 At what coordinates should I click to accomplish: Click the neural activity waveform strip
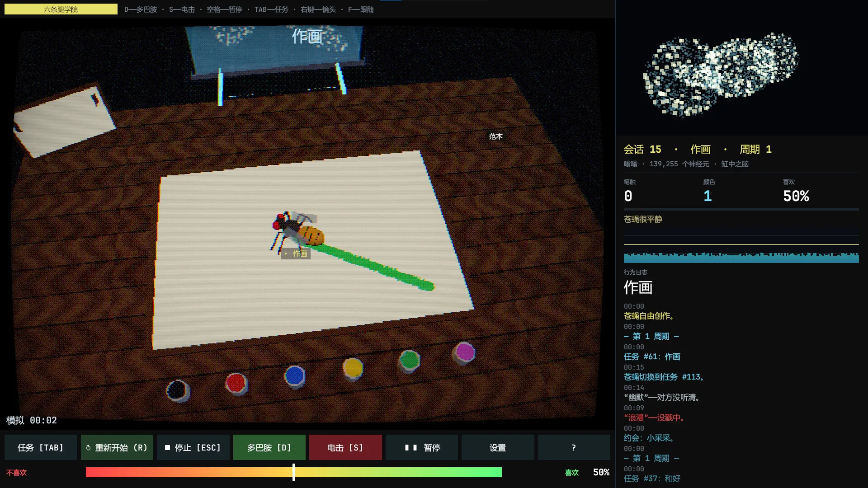(x=741, y=258)
